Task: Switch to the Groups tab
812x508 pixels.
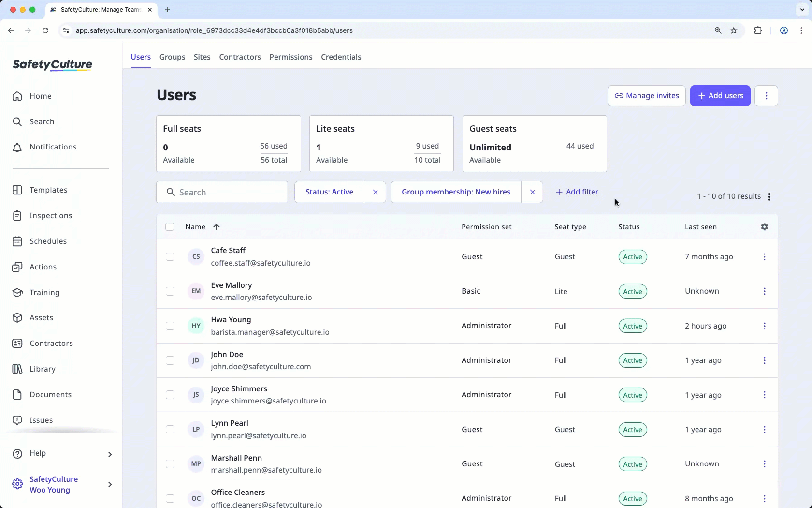Action: point(173,57)
